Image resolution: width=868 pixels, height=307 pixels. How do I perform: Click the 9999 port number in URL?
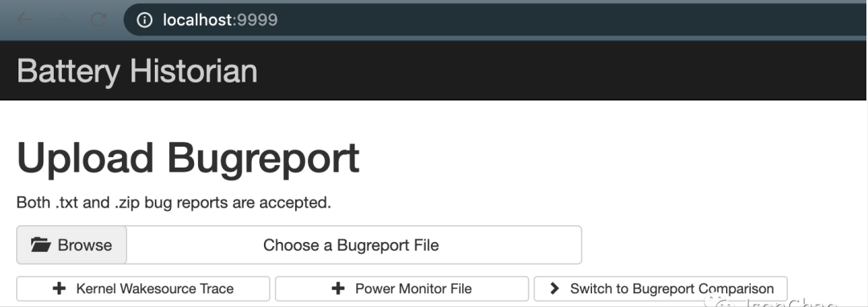258,21
